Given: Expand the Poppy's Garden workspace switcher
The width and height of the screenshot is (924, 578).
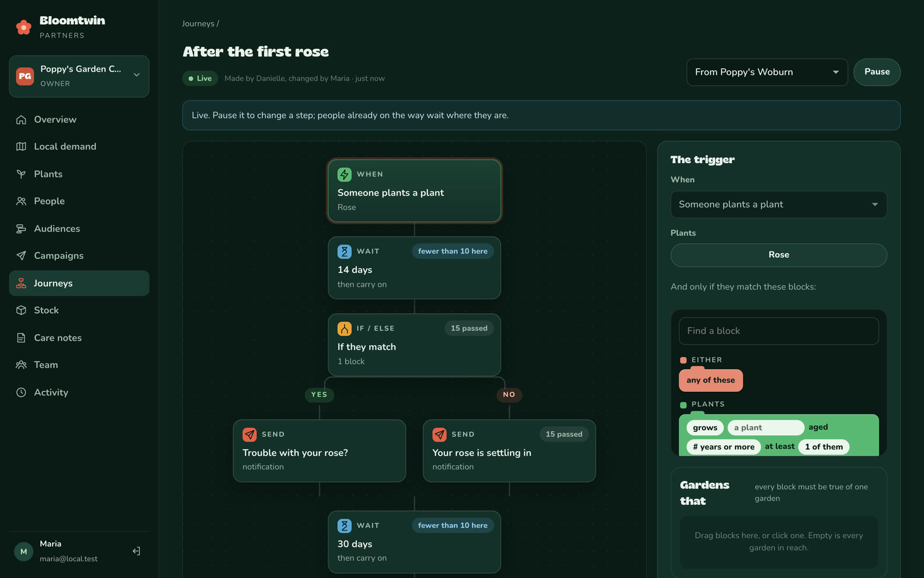Looking at the screenshot, I should [79, 76].
